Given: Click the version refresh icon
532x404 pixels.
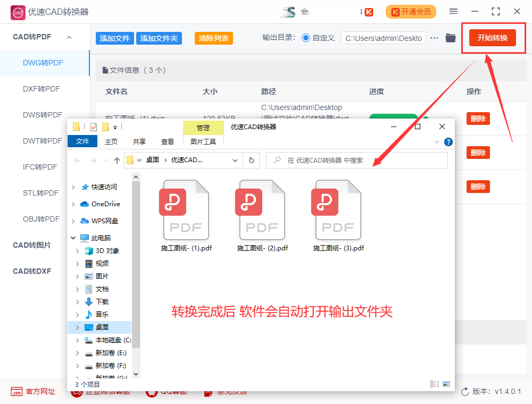Looking at the screenshot, I should [465, 391].
